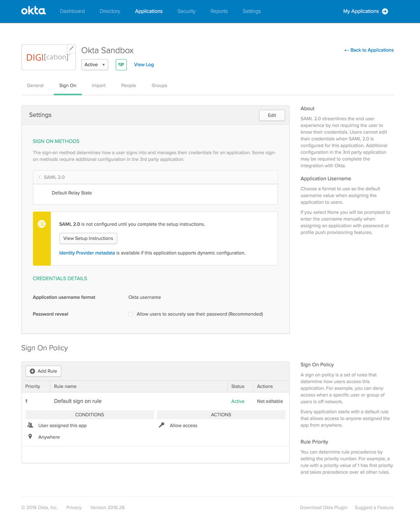Go Back to Applications link
The image size is (420, 530).
(x=369, y=50)
